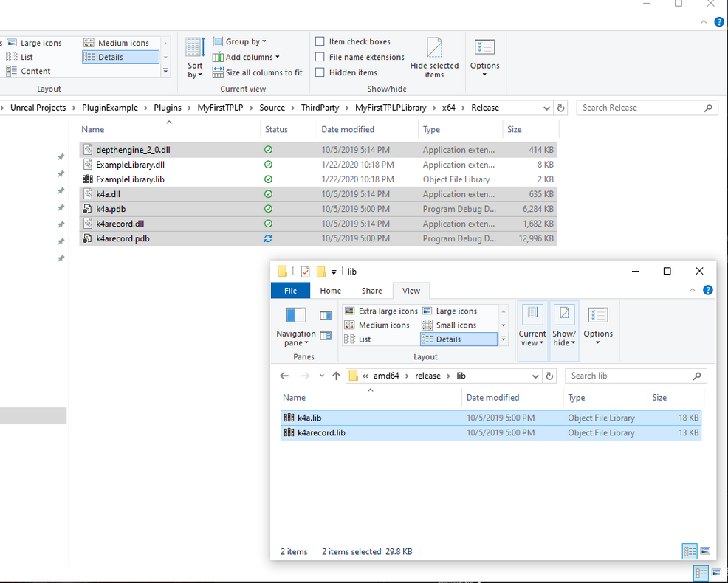Image resolution: width=728 pixels, height=583 pixels.
Task: Toggle Preview pane in lib window
Action: tap(326, 316)
